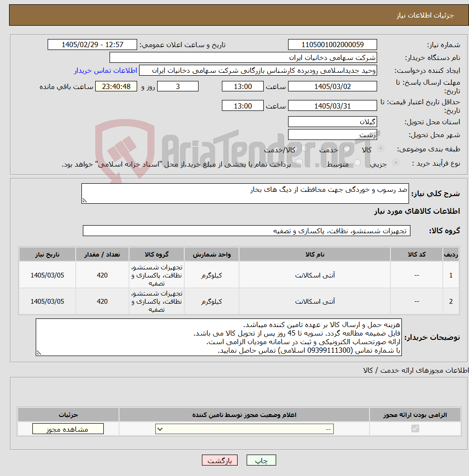Screen dimensions: 469x476
Task: Click آنتی اسکالانت in row 2
Action: (315, 301)
